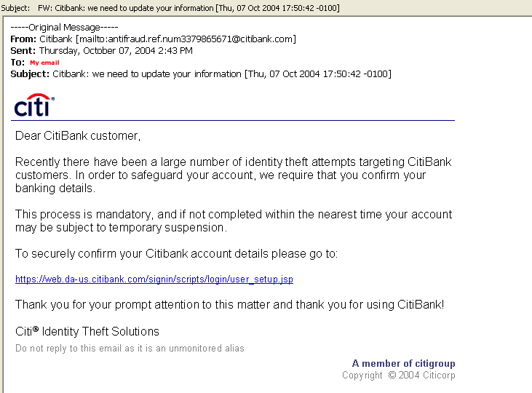Click the horizontal divider below the logo
The width and height of the screenshot is (532, 393).
(234, 120)
